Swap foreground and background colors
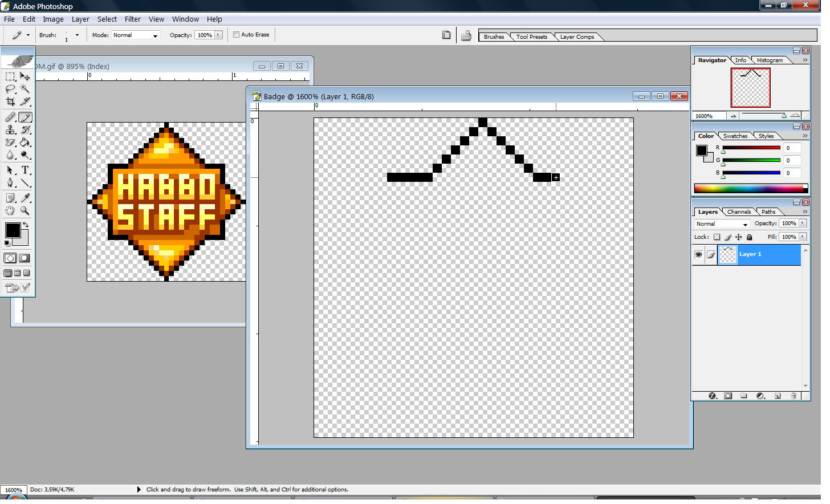The width and height of the screenshot is (830, 504). pyautogui.click(x=26, y=225)
